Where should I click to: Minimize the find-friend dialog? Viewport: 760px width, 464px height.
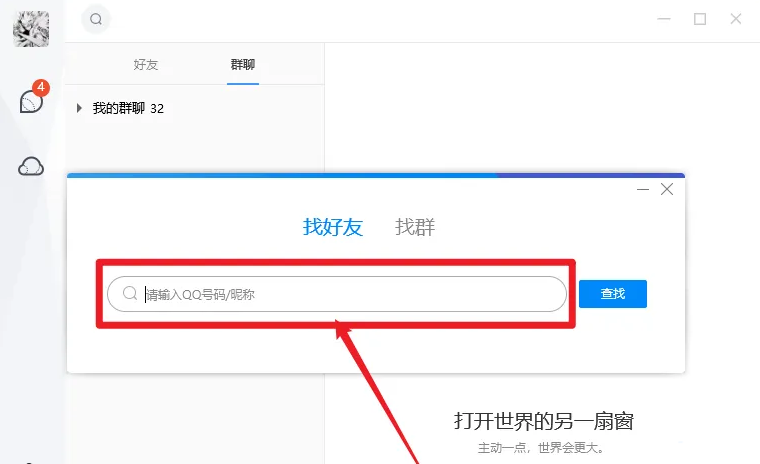click(643, 189)
